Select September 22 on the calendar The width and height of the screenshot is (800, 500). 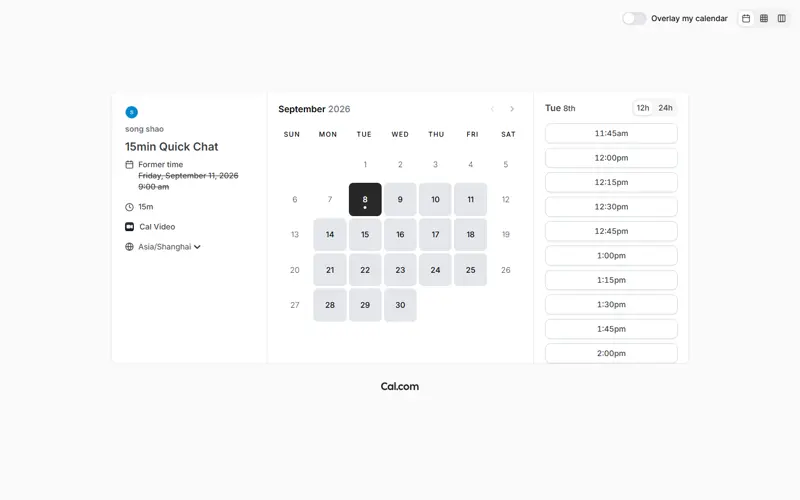click(365, 270)
